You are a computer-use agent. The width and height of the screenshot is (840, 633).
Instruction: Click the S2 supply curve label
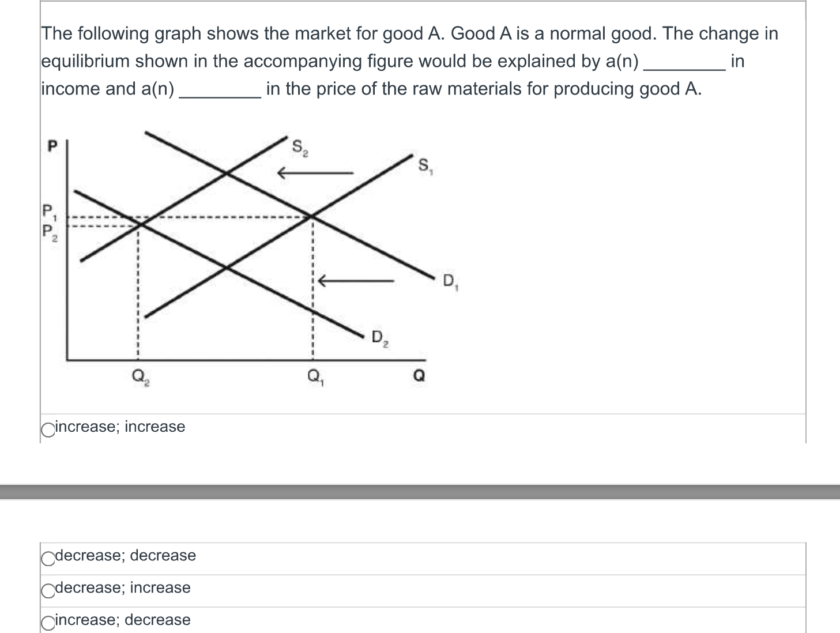(x=299, y=146)
